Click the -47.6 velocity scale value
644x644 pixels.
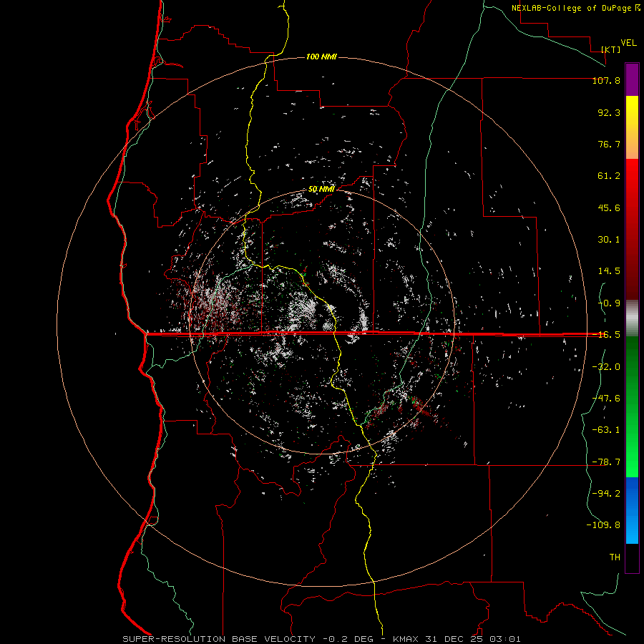(606, 399)
